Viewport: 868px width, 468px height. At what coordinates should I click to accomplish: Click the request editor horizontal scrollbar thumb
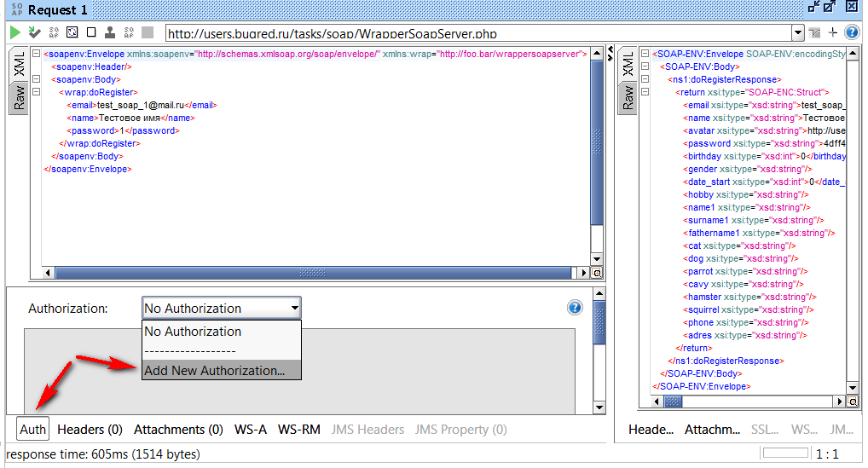[x=313, y=273]
